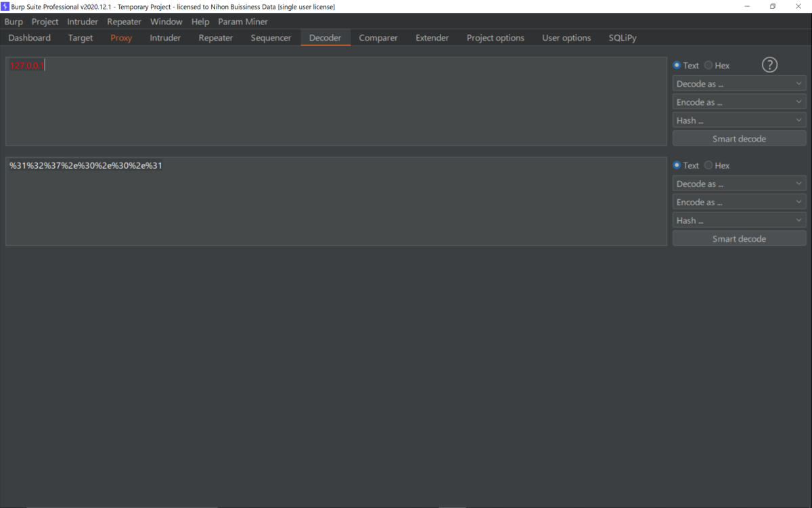Viewport: 812px width, 508px height.
Task: Open 'Decode as ...' dropdown of second box
Action: pos(739,184)
